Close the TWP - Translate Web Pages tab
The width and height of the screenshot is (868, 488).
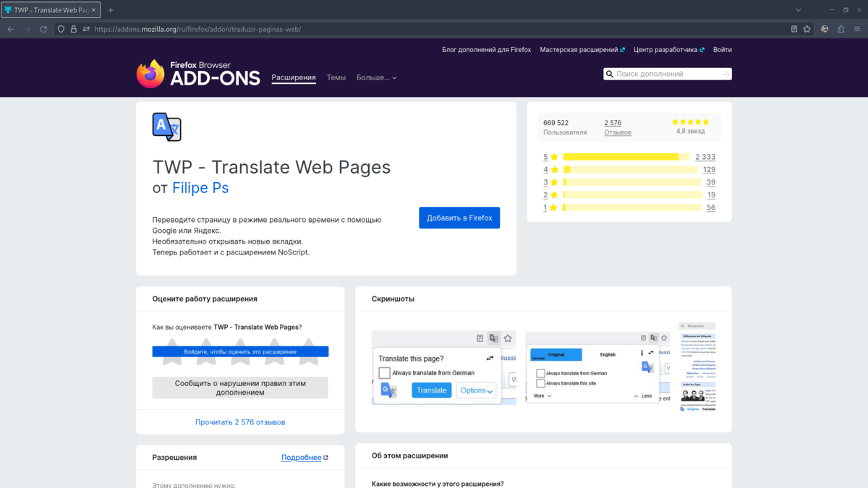pos(93,10)
